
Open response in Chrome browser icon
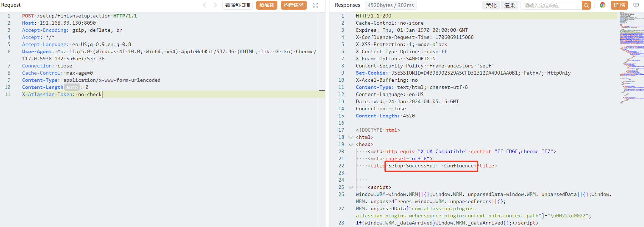pyautogui.click(x=603, y=5)
